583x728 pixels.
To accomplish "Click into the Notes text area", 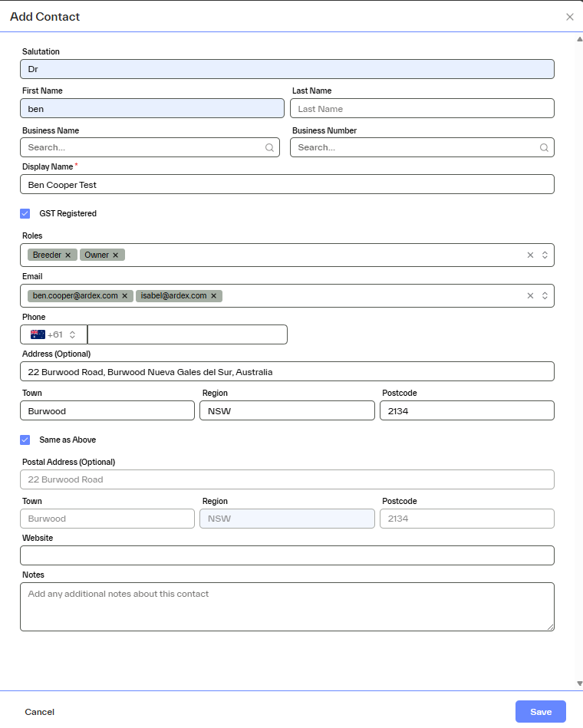I will (x=287, y=607).
